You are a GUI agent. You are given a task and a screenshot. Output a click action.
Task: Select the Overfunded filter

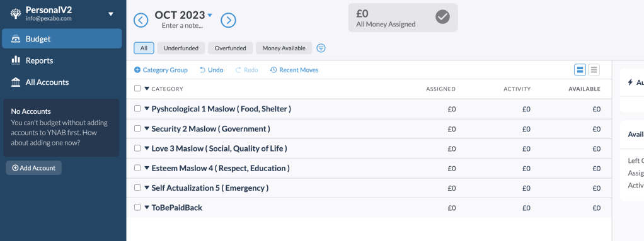pos(231,48)
